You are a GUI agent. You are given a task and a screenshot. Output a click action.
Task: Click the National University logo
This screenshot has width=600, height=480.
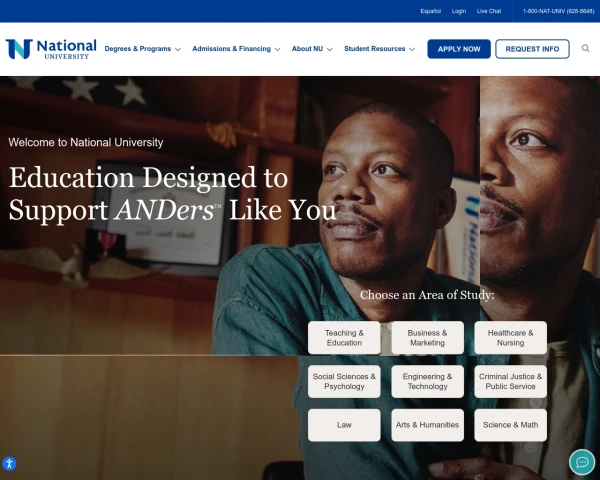pyautogui.click(x=51, y=49)
